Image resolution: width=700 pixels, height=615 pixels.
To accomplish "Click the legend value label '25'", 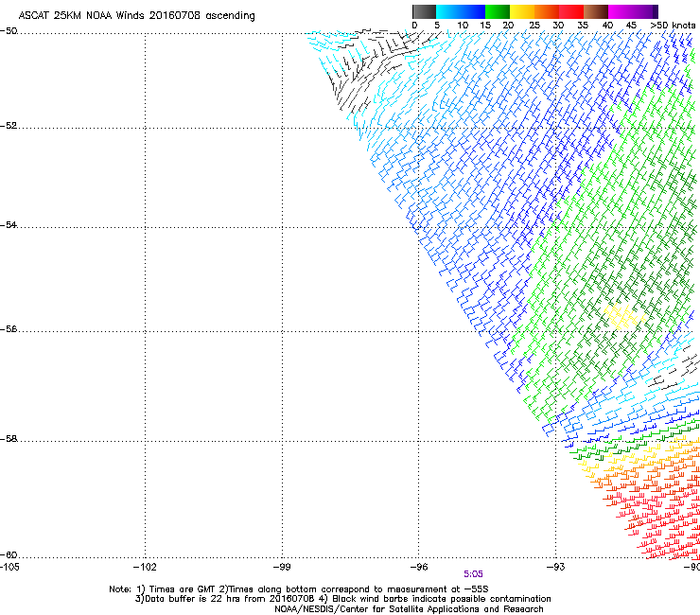I will (534, 26).
